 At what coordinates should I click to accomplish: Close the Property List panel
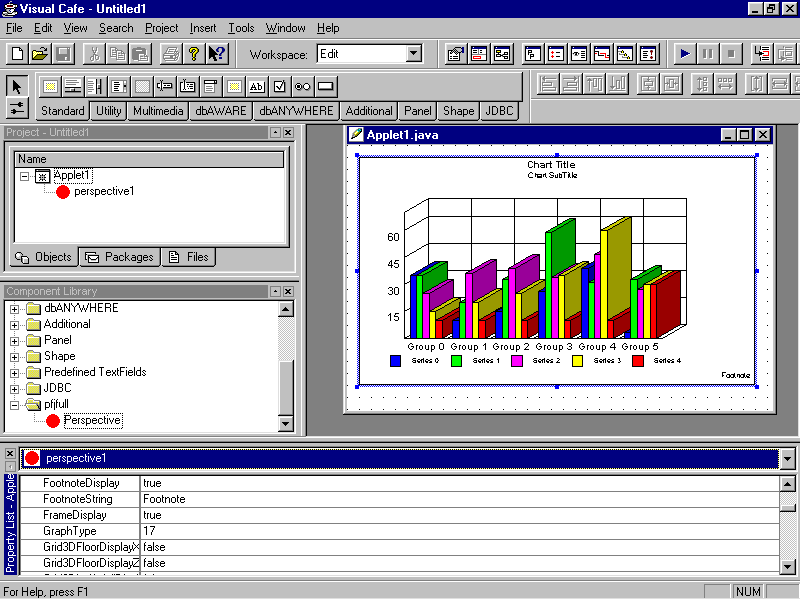(x=10, y=453)
